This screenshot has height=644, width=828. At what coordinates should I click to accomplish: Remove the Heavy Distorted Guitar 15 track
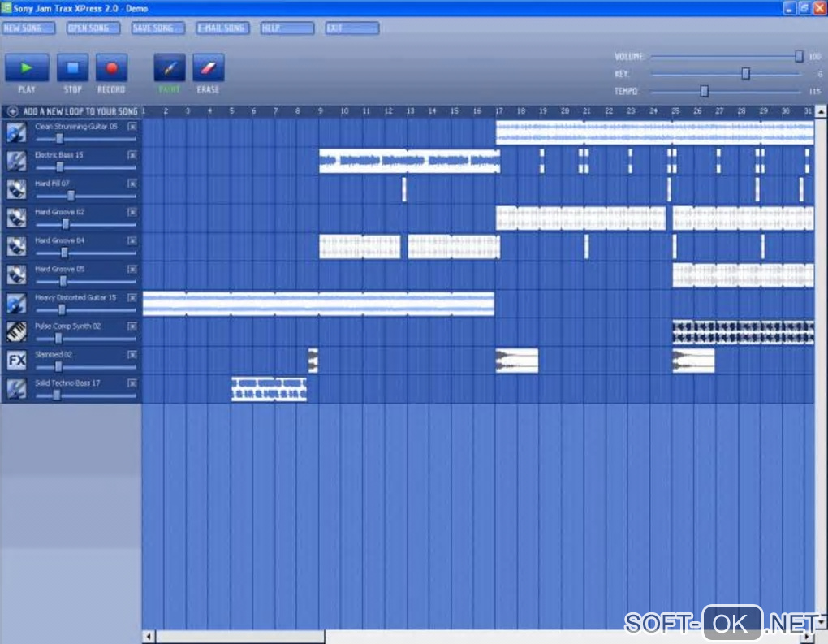[x=132, y=298]
